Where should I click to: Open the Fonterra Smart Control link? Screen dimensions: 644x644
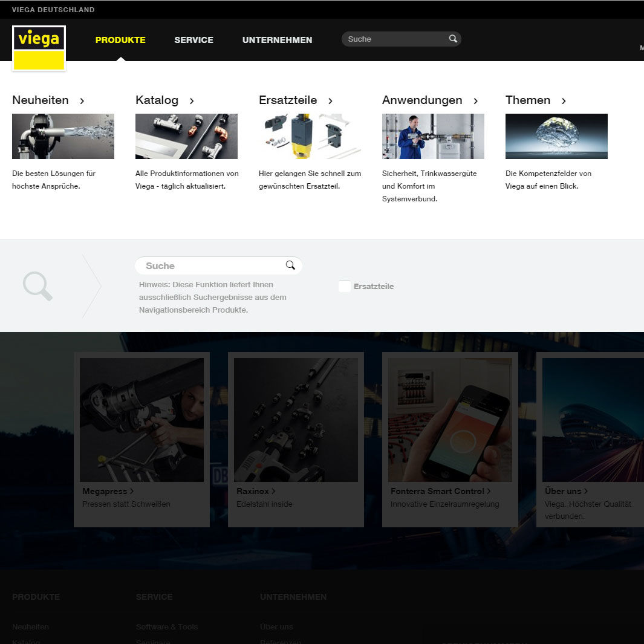(x=440, y=491)
